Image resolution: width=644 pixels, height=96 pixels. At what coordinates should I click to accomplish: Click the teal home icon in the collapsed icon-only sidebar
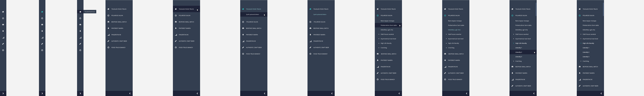click(42, 12)
